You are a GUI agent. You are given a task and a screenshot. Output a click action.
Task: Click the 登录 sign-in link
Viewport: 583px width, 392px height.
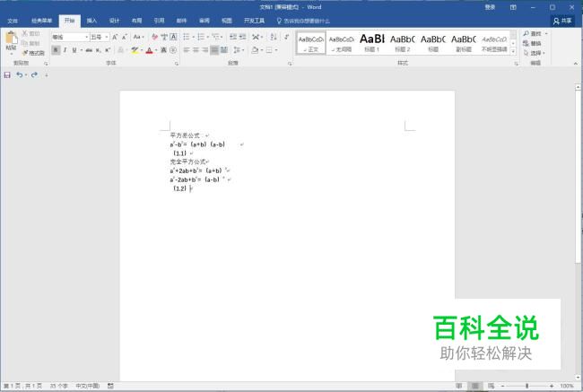[x=490, y=7]
